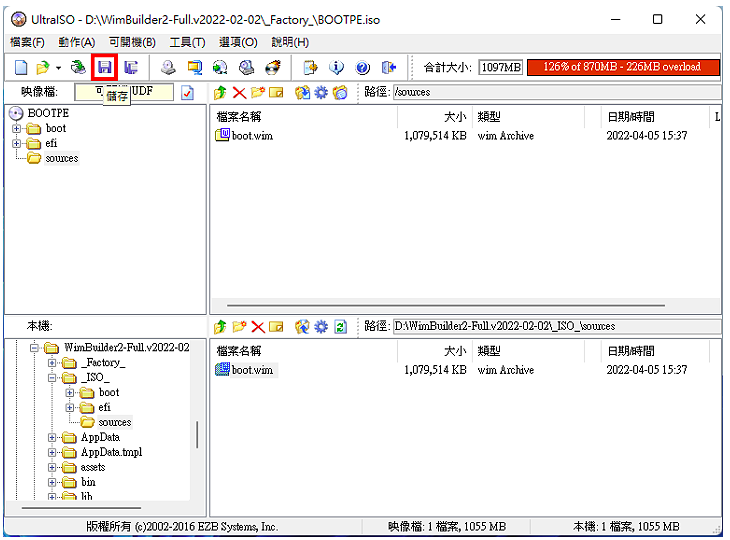730x540 pixels.
Task: Expand the assets folder node
Action: [52, 467]
